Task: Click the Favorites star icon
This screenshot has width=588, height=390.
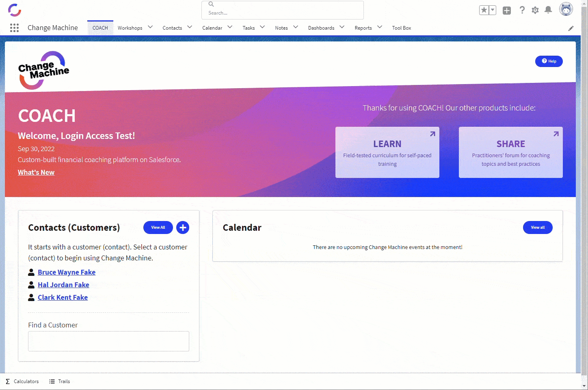Action: [x=484, y=10]
